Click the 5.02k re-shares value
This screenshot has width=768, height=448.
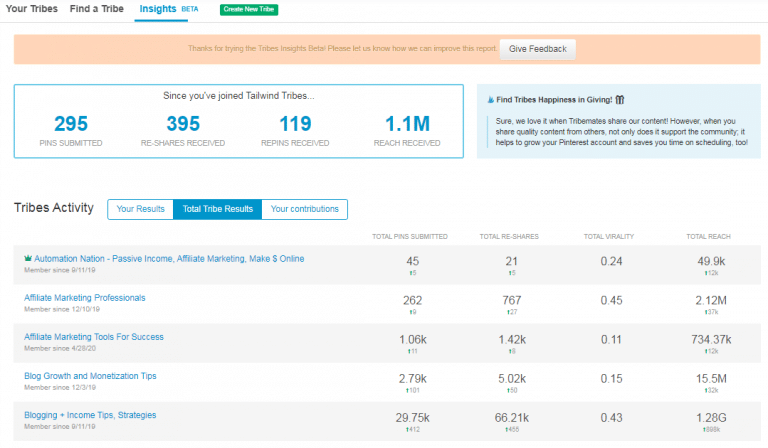click(512, 379)
